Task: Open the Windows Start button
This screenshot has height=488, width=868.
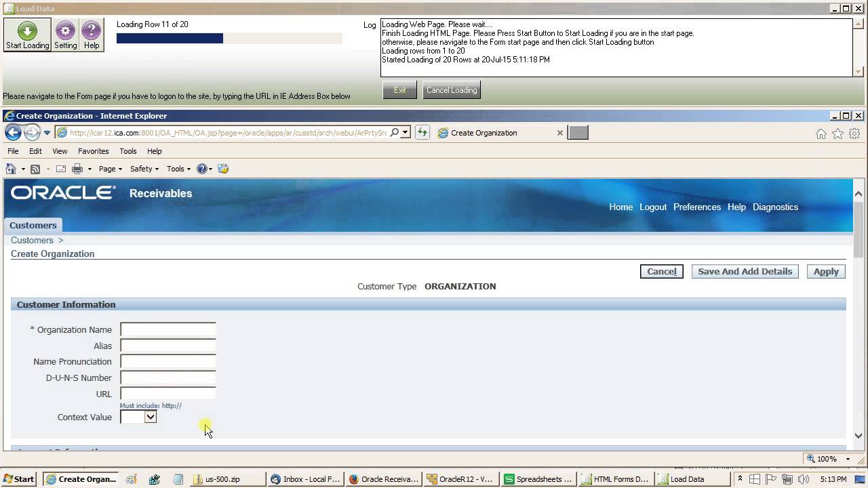Action: [19, 479]
